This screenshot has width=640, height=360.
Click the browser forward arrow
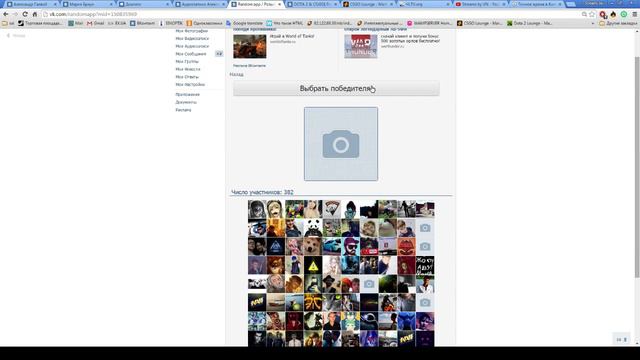tap(15, 14)
